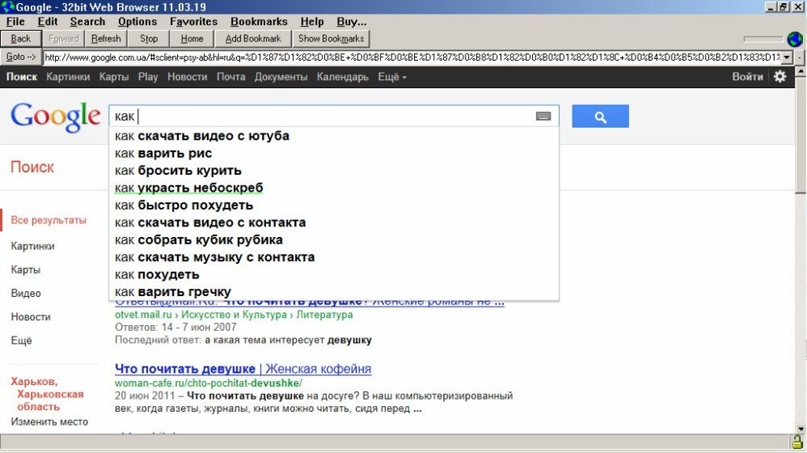Open 'Что почитать девушке | Женская кофейня' link
This screenshot has height=453, width=807.
coord(243,369)
